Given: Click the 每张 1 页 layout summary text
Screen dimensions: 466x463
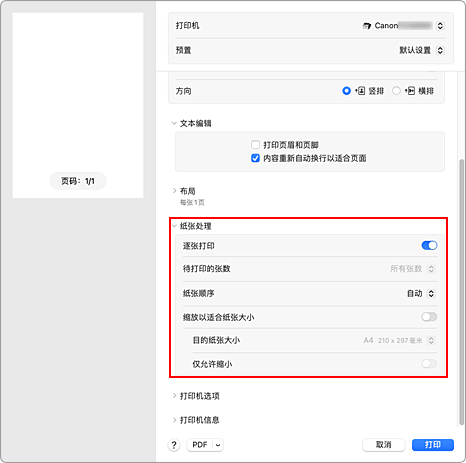Looking at the screenshot, I should 192,202.
